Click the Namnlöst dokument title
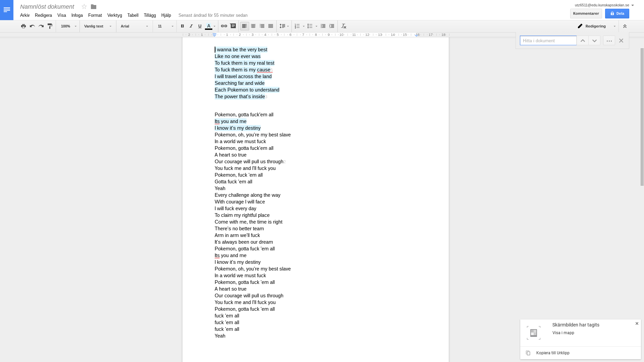644x362 pixels. tap(47, 7)
